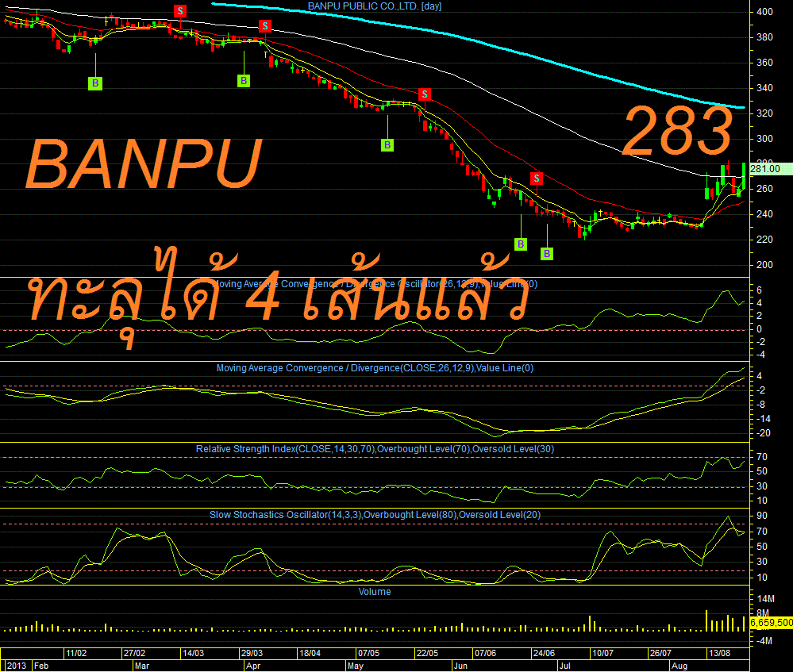The height and width of the screenshot is (672, 793).
Task: Click the 400 price level on the axis
Action: pyautogui.click(x=764, y=12)
